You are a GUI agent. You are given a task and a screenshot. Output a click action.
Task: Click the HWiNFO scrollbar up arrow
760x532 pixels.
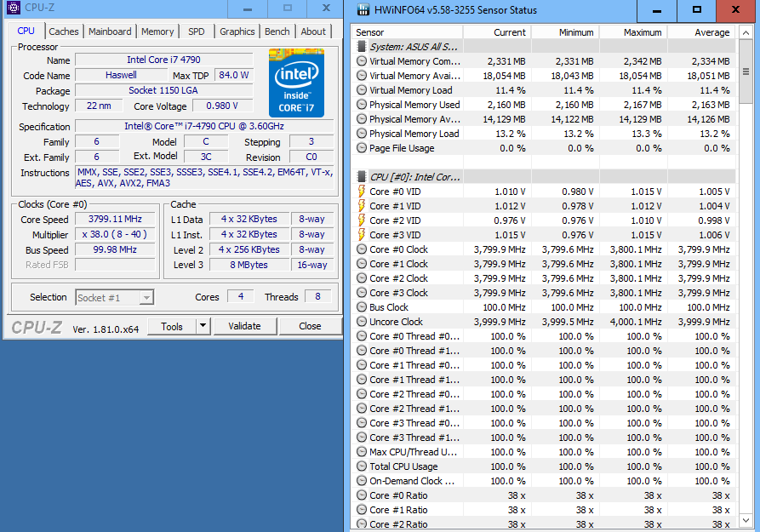746,33
